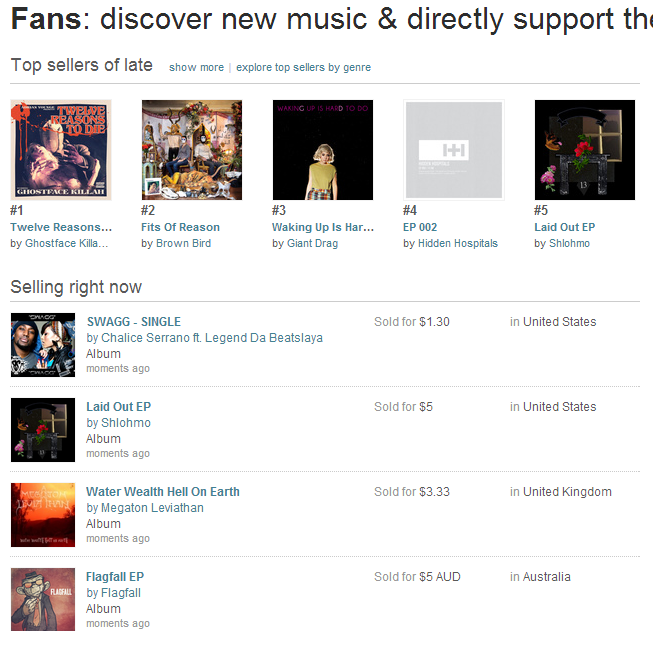653x653 pixels.
Task: Open Water Wealth Hell On Earth title
Action: point(163,492)
